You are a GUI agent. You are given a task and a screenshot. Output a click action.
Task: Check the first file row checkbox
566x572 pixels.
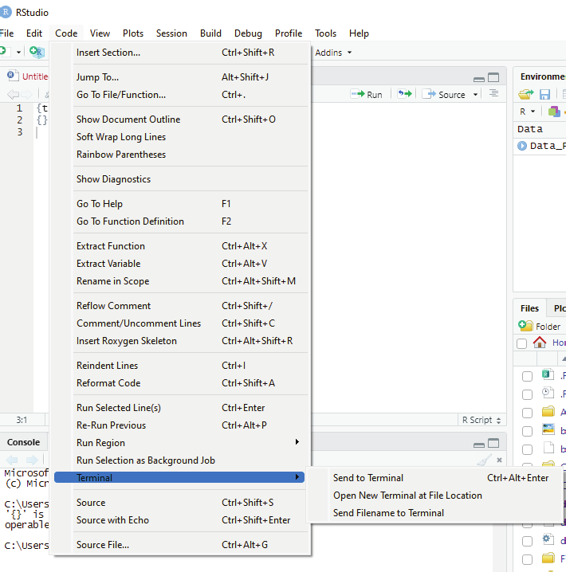(527, 376)
